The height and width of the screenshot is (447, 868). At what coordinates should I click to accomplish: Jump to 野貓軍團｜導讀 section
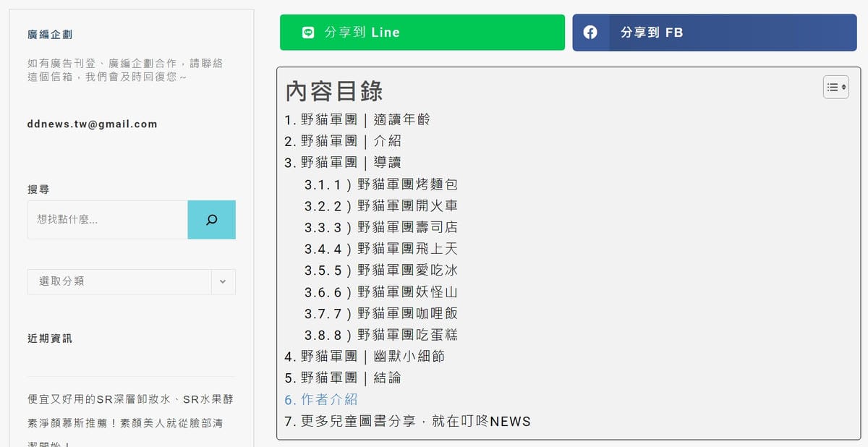click(343, 163)
